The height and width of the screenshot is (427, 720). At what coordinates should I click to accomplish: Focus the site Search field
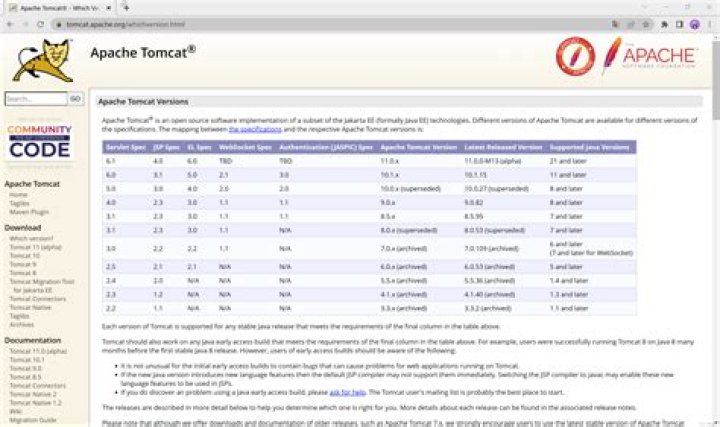click(x=36, y=99)
